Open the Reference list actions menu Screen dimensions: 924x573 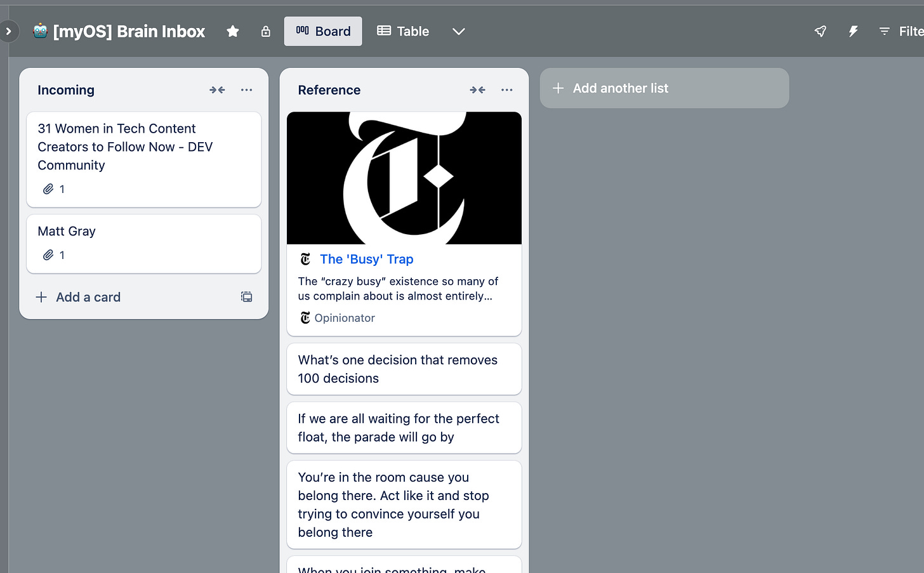(506, 89)
